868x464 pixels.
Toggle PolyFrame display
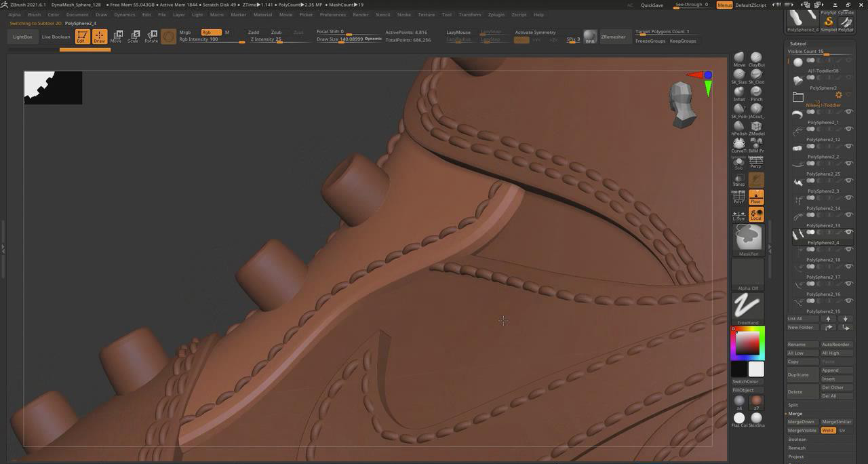[739, 197]
